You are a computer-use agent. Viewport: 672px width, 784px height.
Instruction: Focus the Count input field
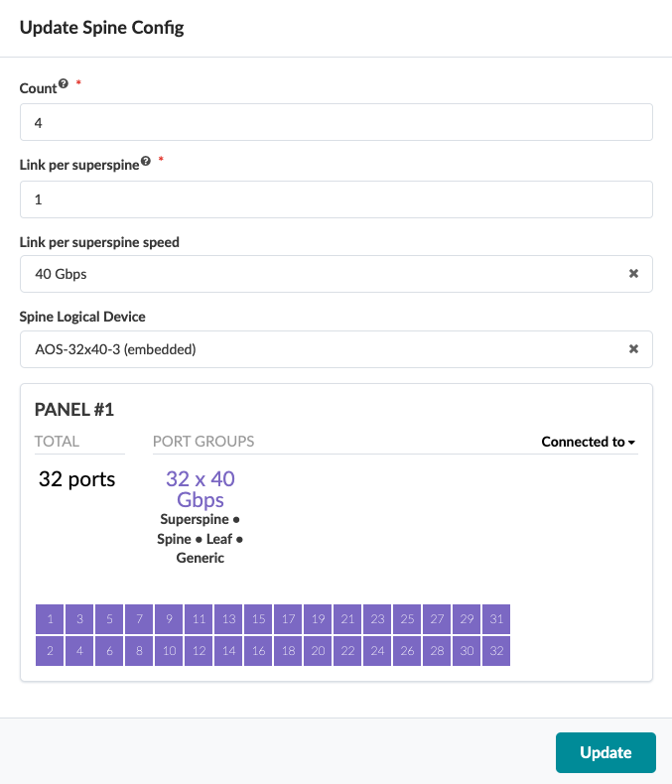[336, 123]
